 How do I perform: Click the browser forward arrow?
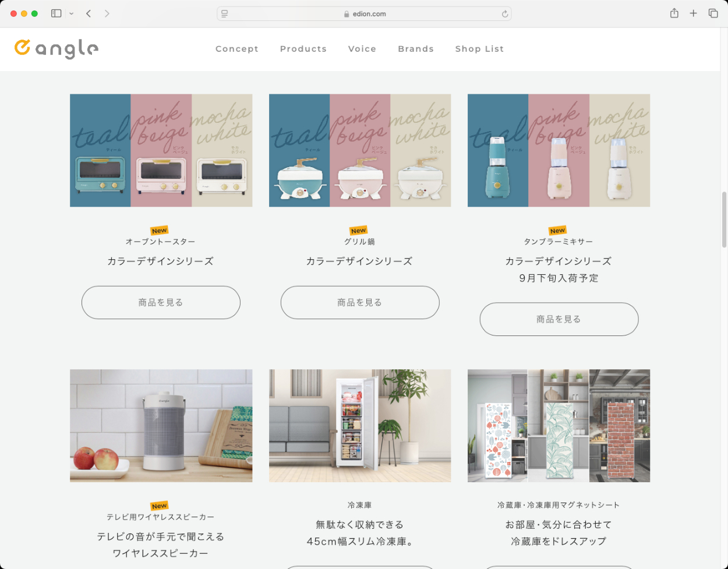coord(107,13)
